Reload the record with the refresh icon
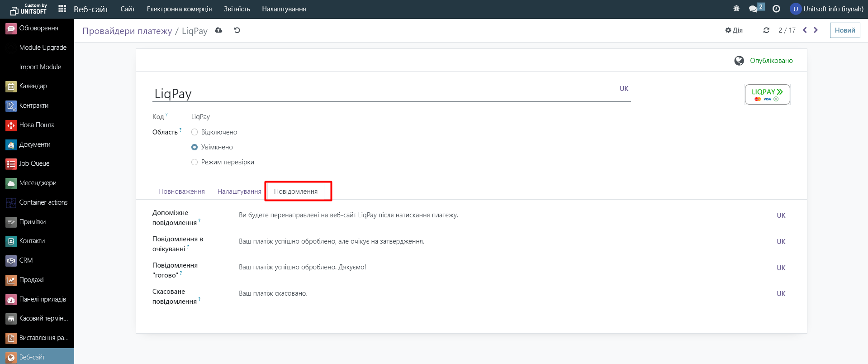868x364 pixels. click(766, 30)
